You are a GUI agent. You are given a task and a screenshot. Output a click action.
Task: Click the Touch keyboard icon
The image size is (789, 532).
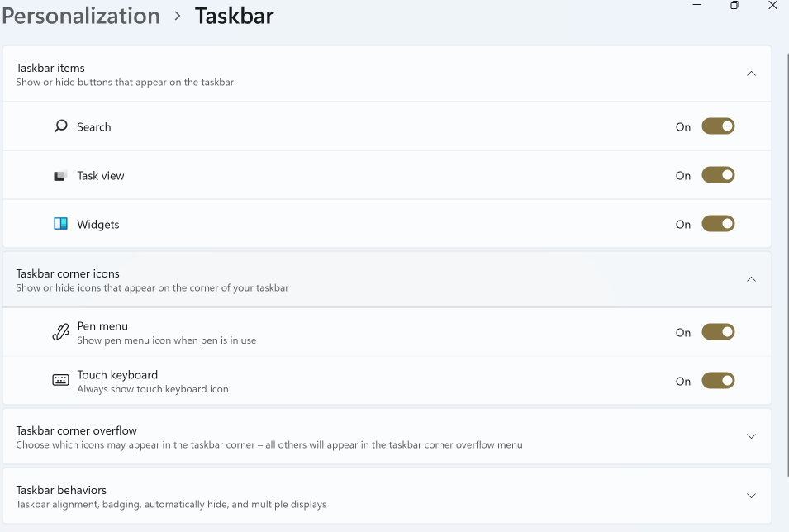(x=60, y=379)
